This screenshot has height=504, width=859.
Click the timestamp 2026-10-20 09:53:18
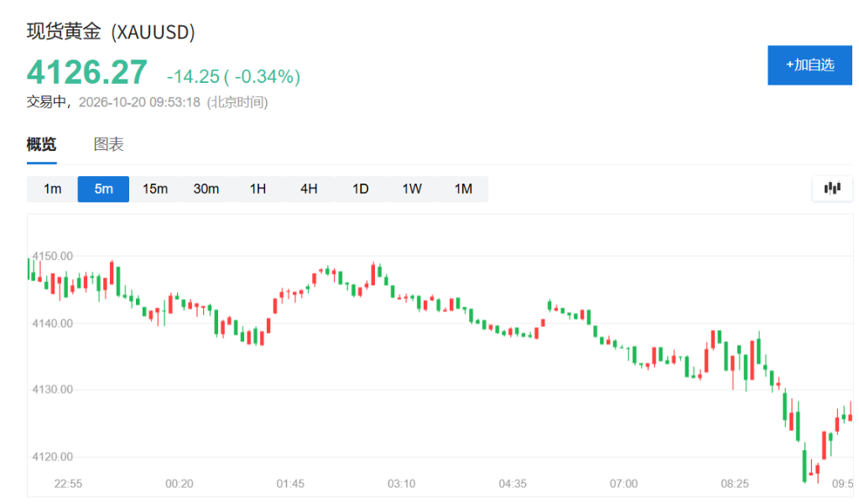click(139, 102)
